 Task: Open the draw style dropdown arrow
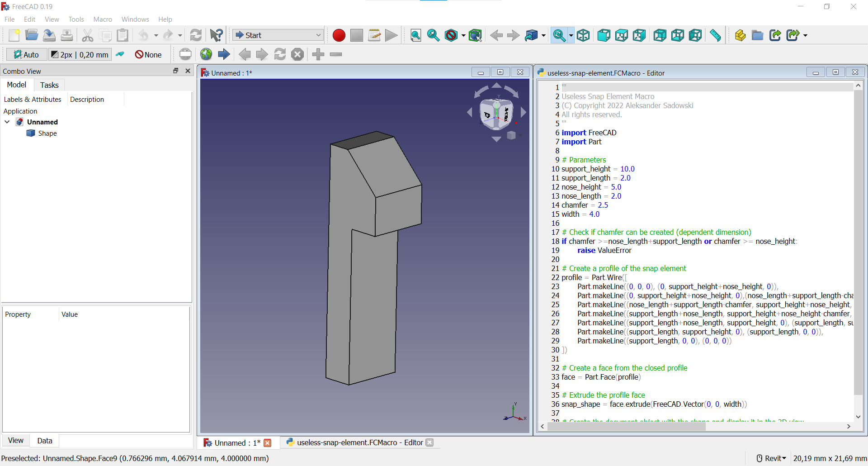coord(463,35)
